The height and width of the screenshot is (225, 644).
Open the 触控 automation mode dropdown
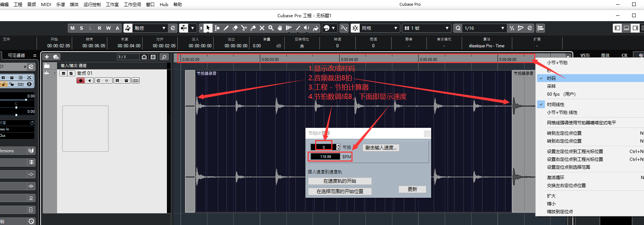click(150, 28)
